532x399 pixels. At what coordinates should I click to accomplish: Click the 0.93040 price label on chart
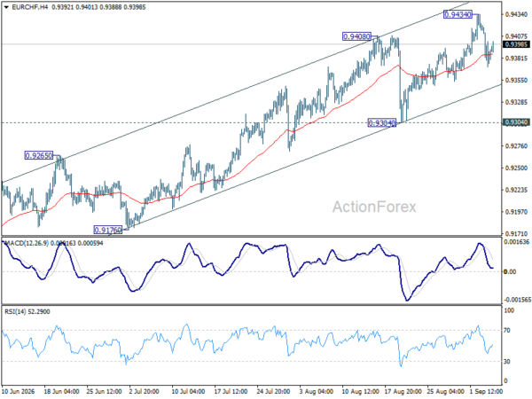point(381,123)
